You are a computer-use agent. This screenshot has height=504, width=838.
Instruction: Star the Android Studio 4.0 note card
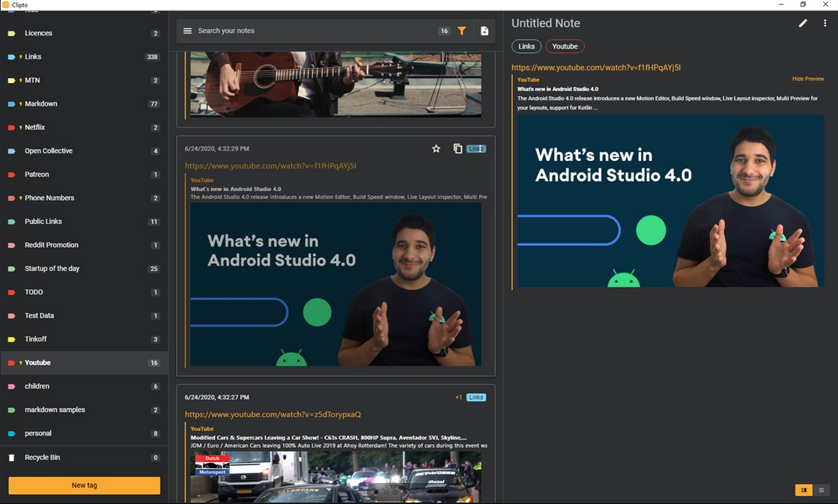pos(436,148)
